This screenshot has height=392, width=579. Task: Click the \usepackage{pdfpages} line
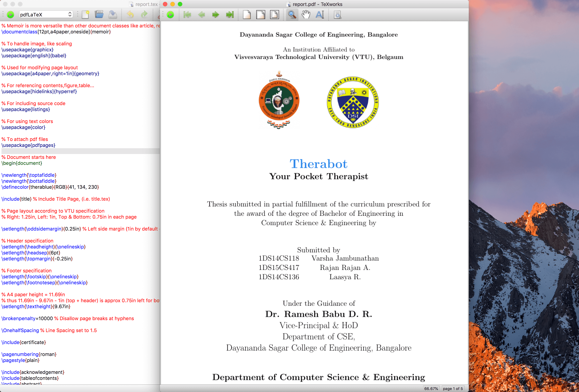pos(28,145)
